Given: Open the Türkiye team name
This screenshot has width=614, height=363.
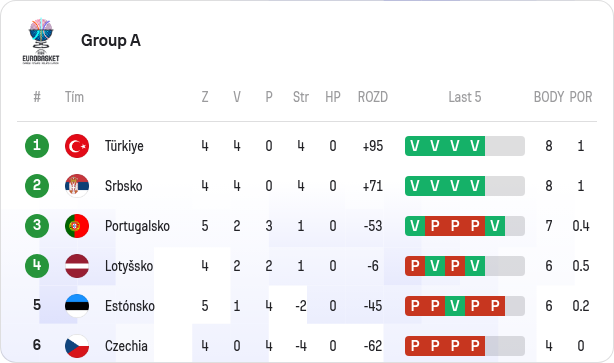Looking at the screenshot, I should point(124,146).
